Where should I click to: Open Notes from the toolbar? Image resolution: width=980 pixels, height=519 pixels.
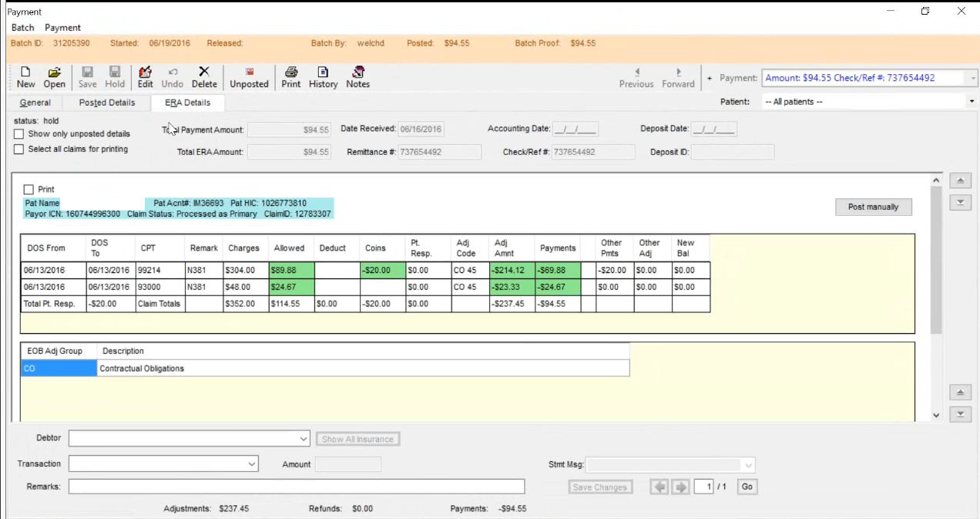pyautogui.click(x=357, y=76)
